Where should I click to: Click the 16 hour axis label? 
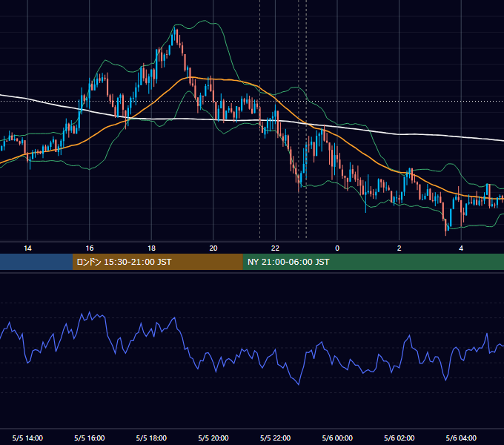90,248
